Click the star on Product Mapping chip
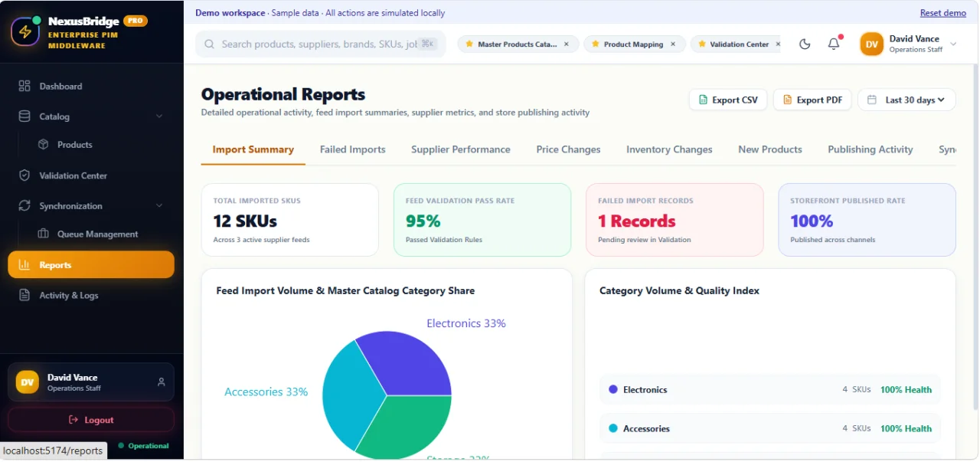980x462 pixels. coord(595,44)
